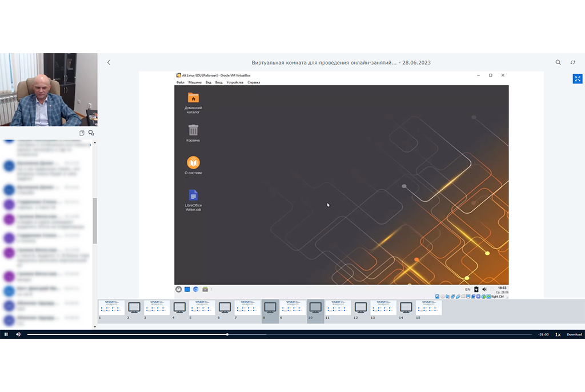Open the Файл menu in VirtualBox
The height and width of the screenshot is (392, 585).
pyautogui.click(x=181, y=82)
